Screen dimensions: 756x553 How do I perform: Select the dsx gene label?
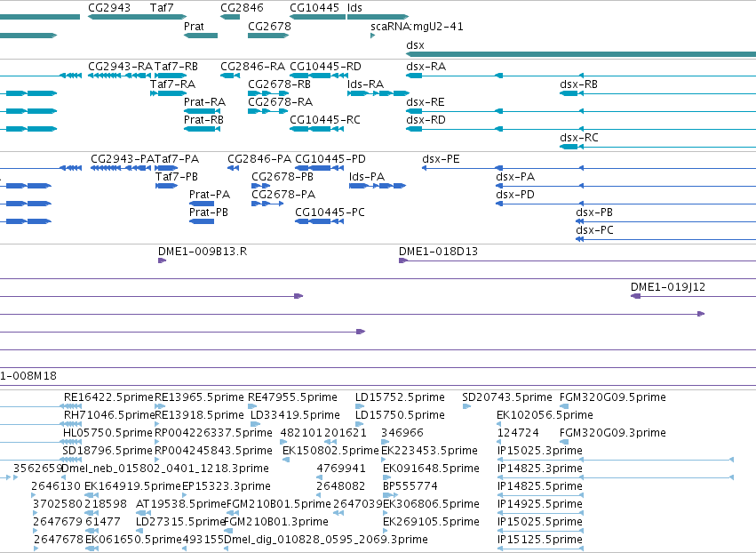tap(415, 45)
